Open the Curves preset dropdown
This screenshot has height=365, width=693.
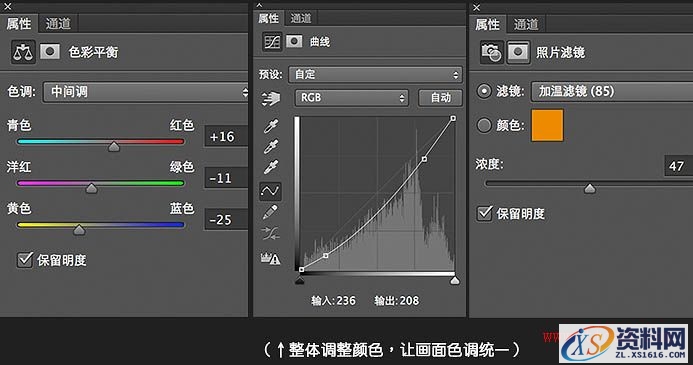point(375,75)
